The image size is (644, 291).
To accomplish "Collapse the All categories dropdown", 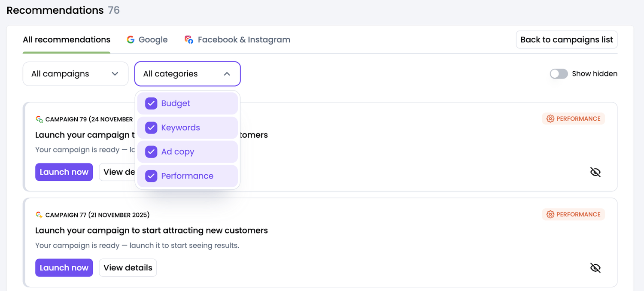I will (x=187, y=74).
